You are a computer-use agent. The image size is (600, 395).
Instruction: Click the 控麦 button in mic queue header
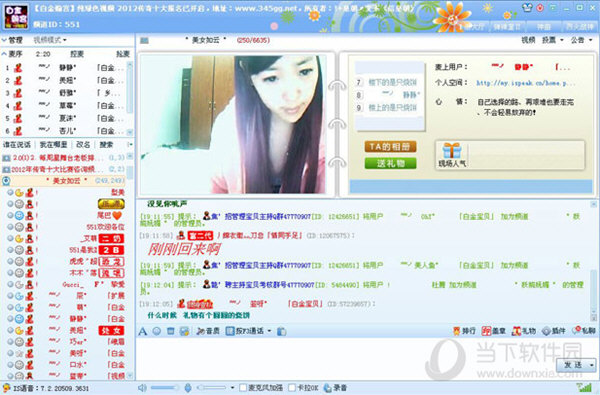77,54
